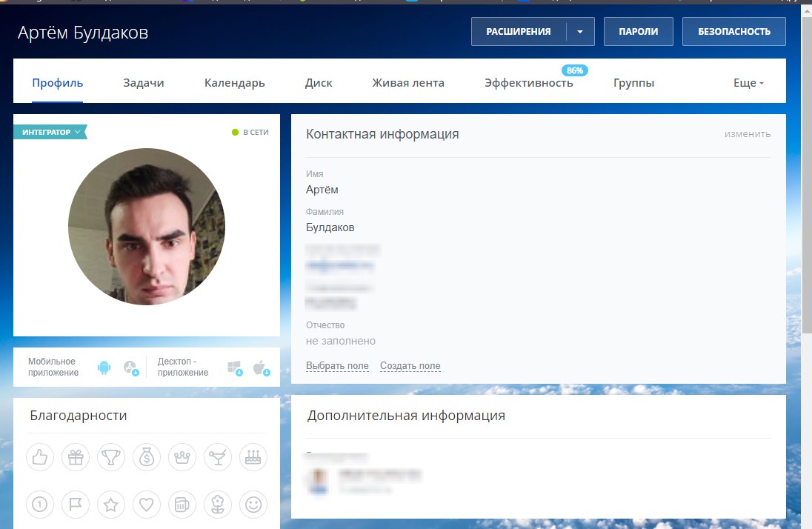Click the App Store mobile app icon

point(131,368)
